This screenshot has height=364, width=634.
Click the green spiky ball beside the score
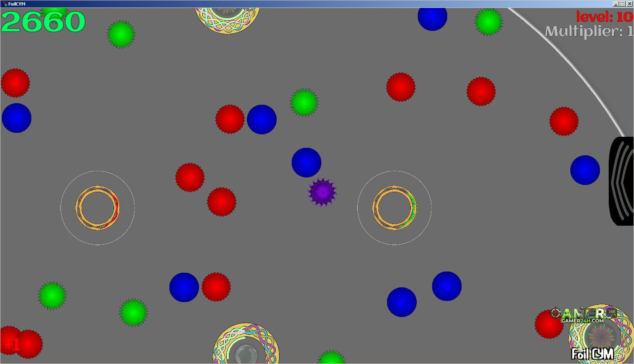[121, 34]
